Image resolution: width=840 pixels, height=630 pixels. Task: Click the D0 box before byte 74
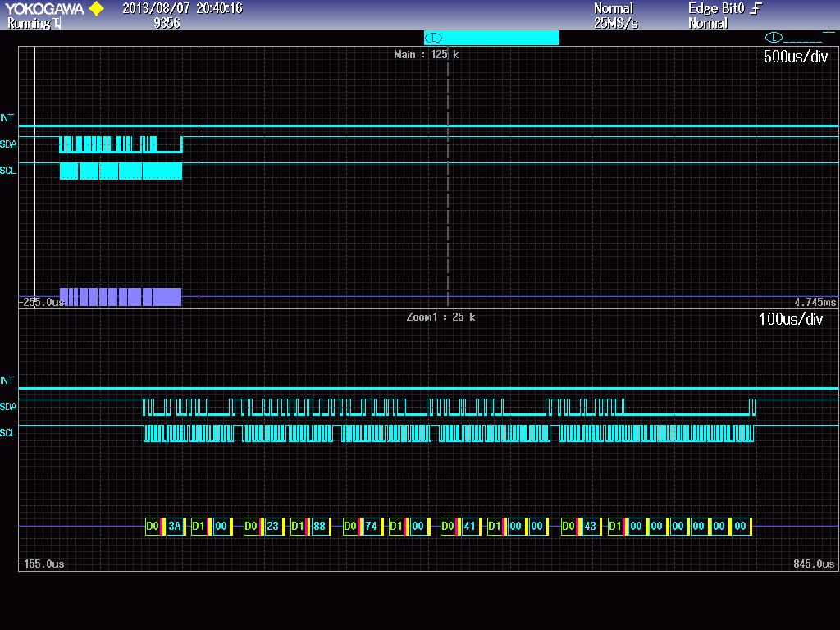[349, 526]
